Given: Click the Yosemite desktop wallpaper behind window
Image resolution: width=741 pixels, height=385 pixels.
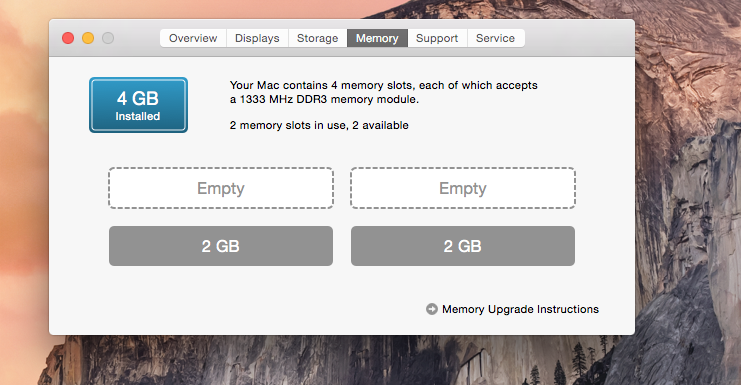Looking at the screenshot, I should [x=685, y=189].
